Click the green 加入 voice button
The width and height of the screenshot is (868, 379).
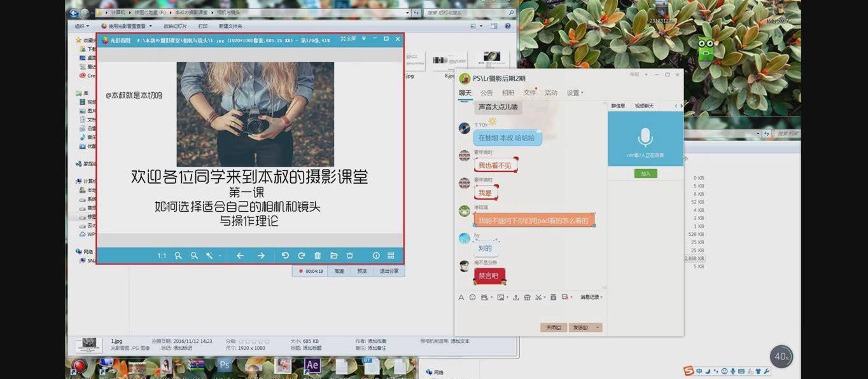click(x=645, y=174)
